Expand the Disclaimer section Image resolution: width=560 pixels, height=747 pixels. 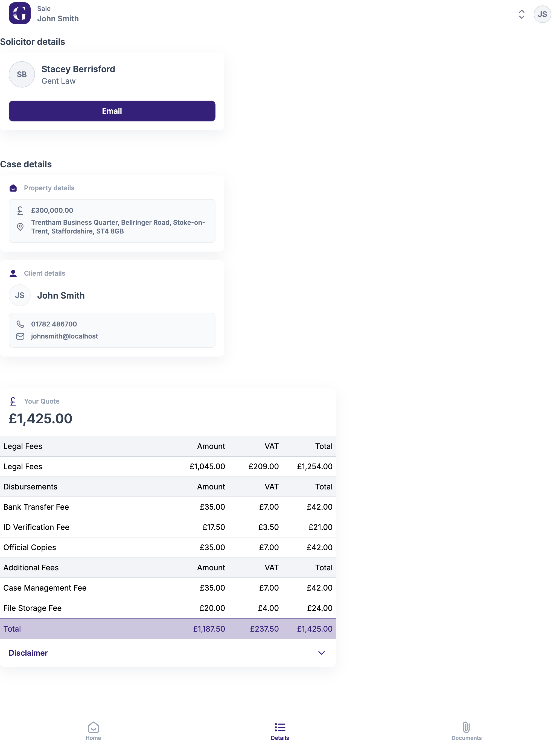point(168,653)
